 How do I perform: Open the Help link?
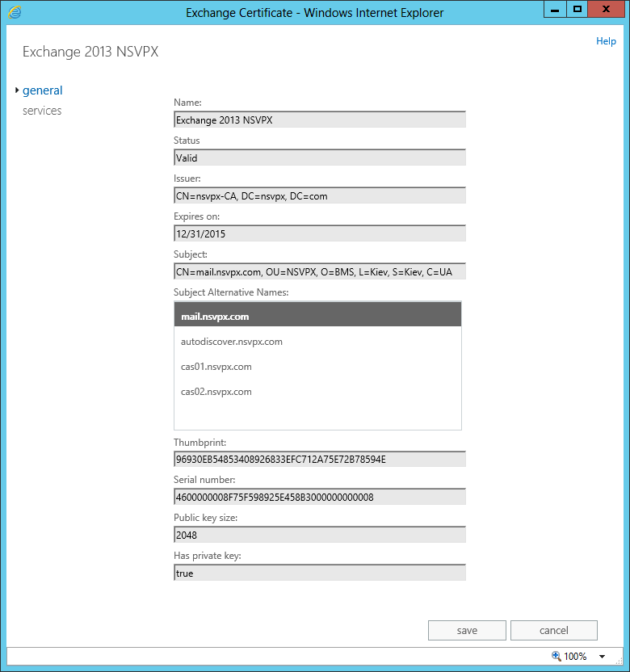[x=606, y=41]
